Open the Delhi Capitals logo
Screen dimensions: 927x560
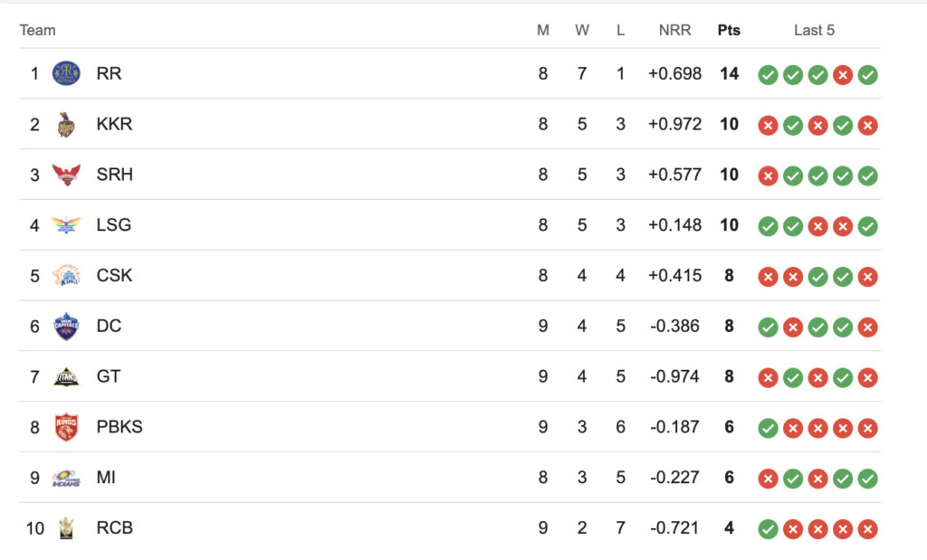pos(66,326)
